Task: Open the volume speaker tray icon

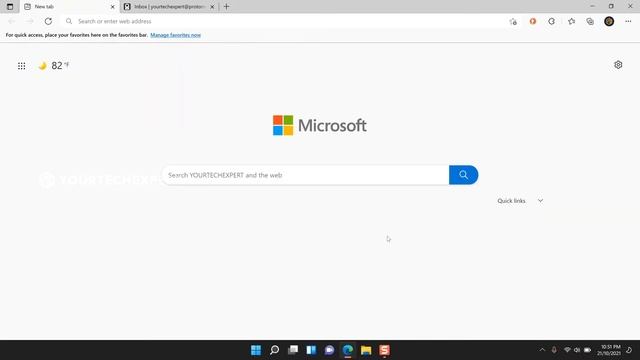Action: pos(577,350)
